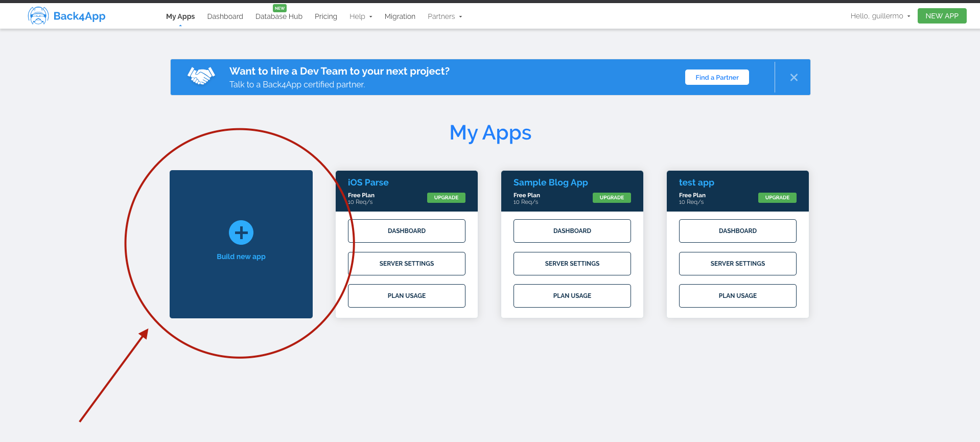Click 'Want to hire a Dev Team' banner headline
This screenshot has width=980, height=442.
(339, 71)
